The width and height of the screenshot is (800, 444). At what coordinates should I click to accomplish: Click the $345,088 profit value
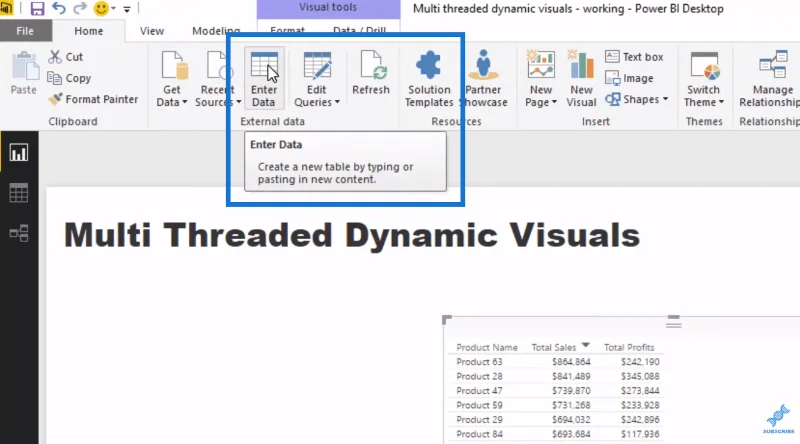click(x=640, y=376)
